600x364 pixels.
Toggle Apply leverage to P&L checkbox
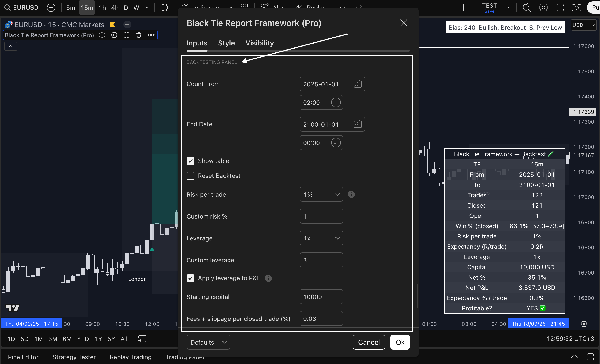[191, 278]
